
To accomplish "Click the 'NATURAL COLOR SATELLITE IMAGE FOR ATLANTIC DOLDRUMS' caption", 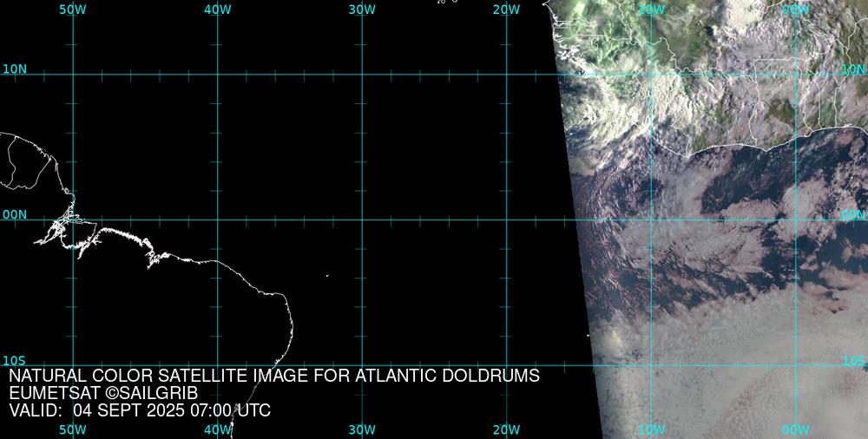I will point(274,376).
